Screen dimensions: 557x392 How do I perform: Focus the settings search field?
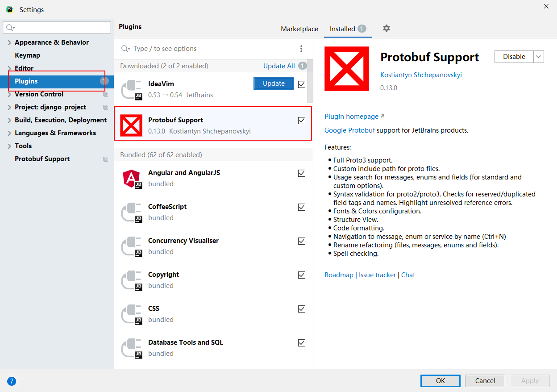click(57, 28)
